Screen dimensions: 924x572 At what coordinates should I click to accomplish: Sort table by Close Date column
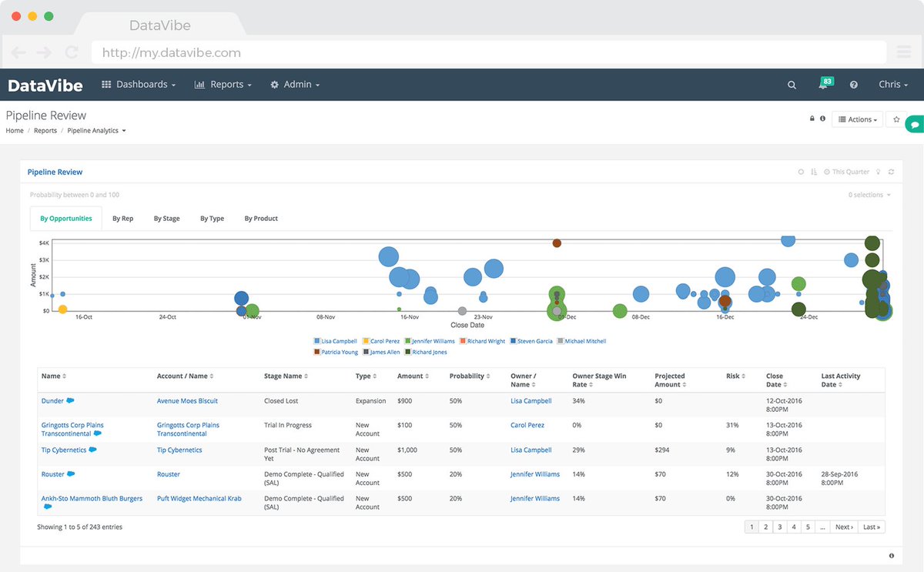[776, 380]
